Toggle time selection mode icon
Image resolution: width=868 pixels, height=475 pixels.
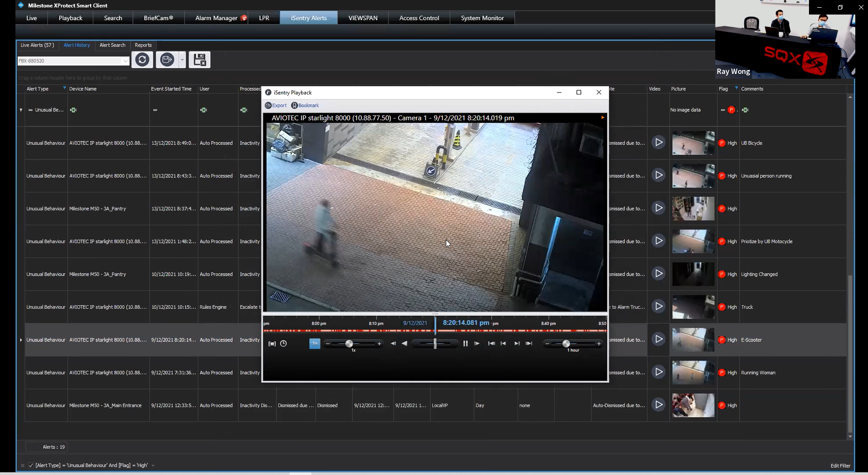[x=272, y=344]
